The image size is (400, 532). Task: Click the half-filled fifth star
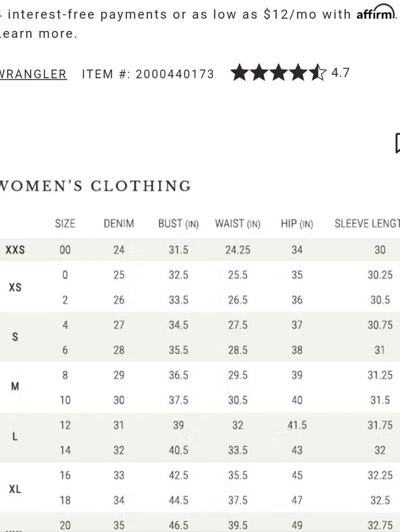(x=317, y=73)
